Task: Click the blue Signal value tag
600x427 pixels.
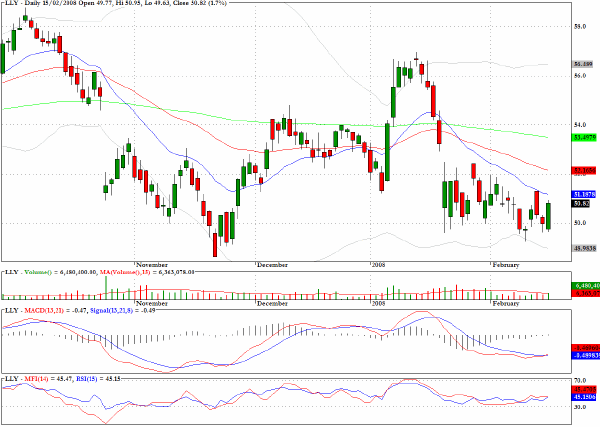Action: pos(585,355)
